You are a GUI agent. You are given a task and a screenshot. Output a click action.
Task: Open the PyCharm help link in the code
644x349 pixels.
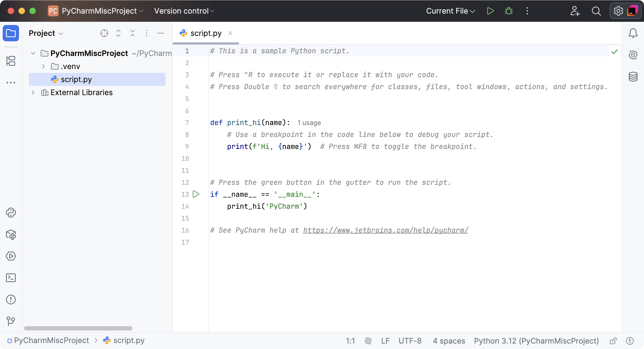pos(385,230)
